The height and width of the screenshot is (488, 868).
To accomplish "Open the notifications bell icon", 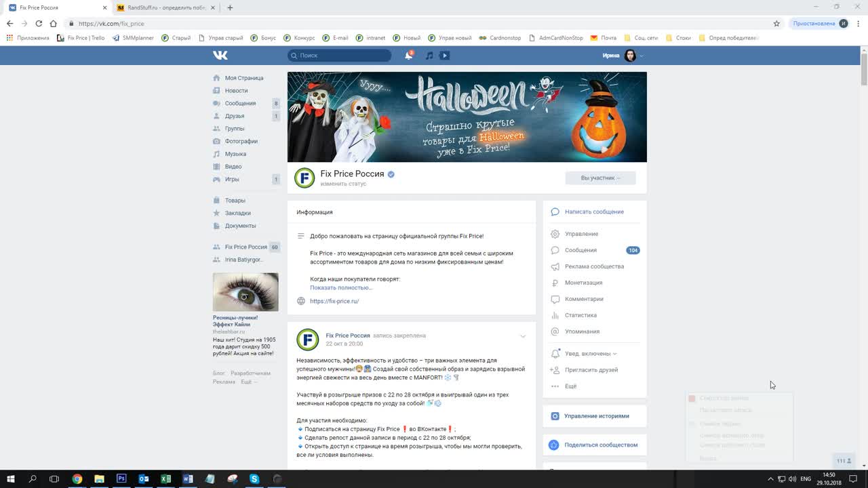I will pyautogui.click(x=408, y=56).
